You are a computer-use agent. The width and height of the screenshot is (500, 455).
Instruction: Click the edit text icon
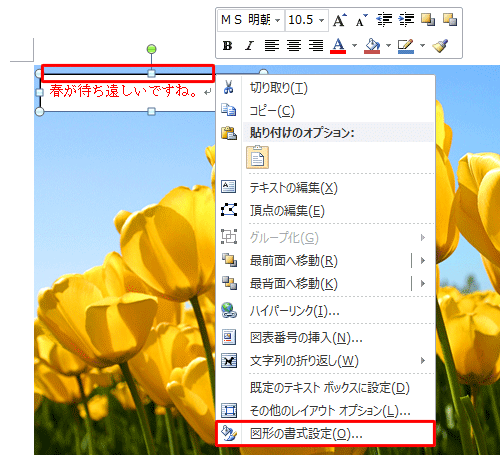229,187
